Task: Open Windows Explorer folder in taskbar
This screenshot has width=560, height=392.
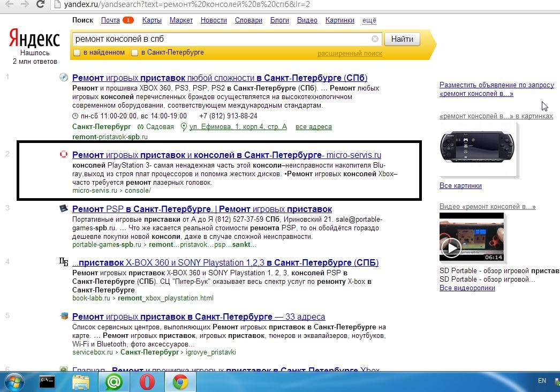Action: [x=81, y=382]
